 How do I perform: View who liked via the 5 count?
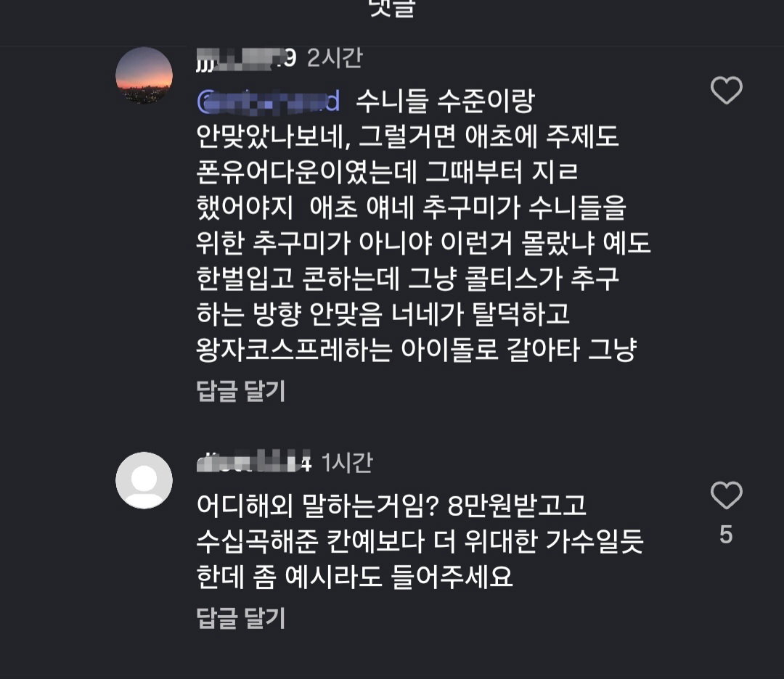[726, 535]
